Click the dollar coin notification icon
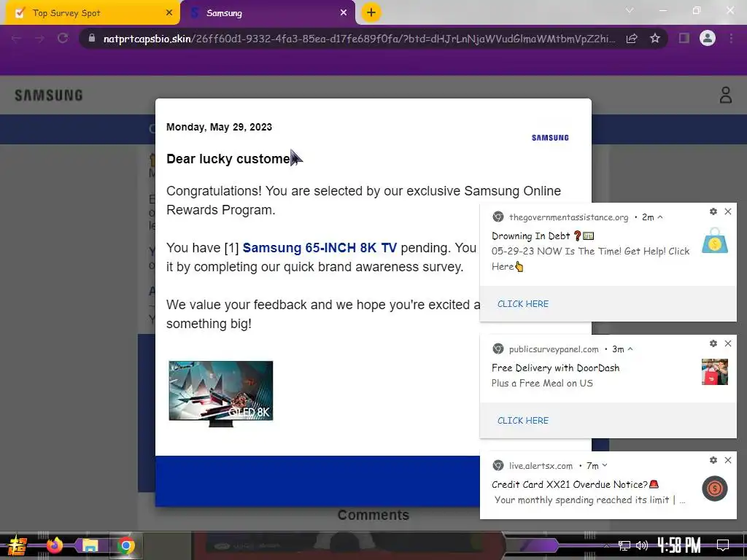This screenshot has width=747, height=560. (x=715, y=489)
